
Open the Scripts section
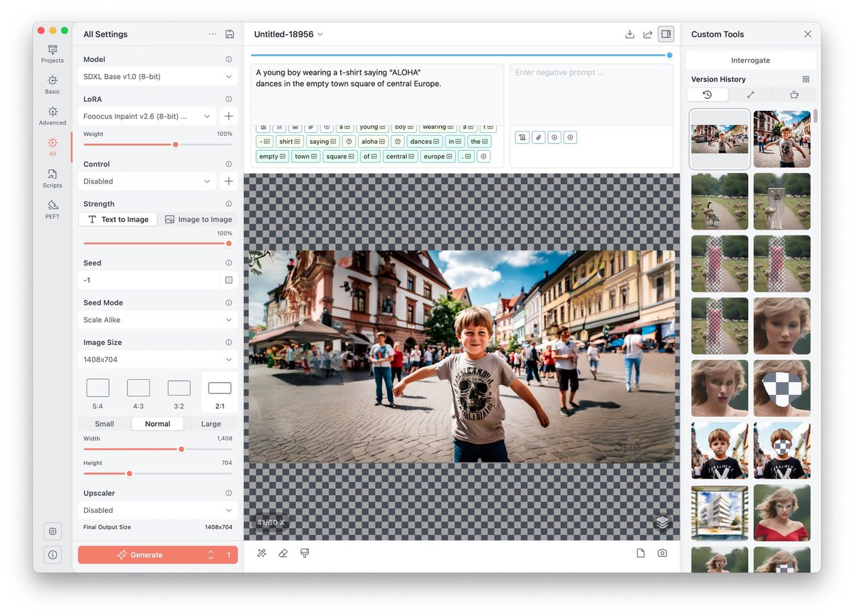(x=53, y=179)
